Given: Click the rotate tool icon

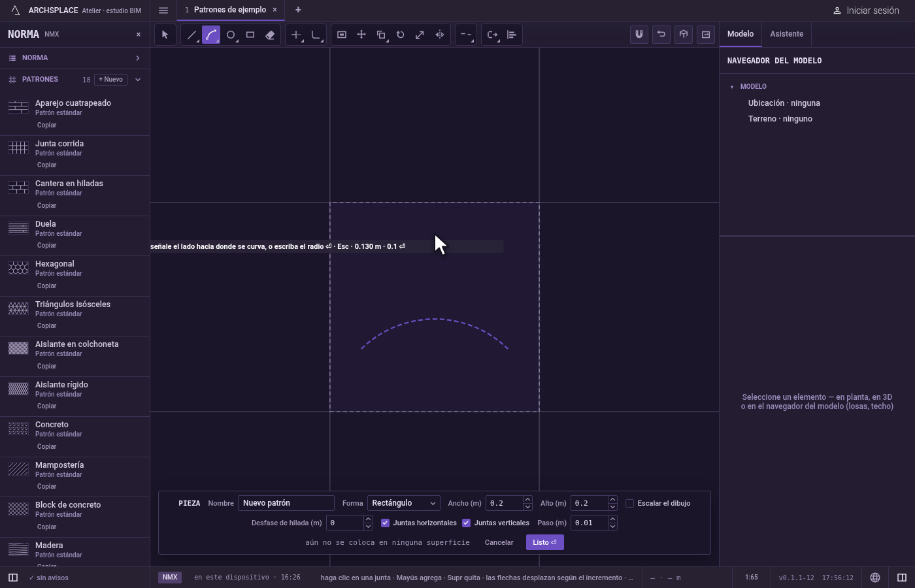Looking at the screenshot, I should pyautogui.click(x=401, y=35).
